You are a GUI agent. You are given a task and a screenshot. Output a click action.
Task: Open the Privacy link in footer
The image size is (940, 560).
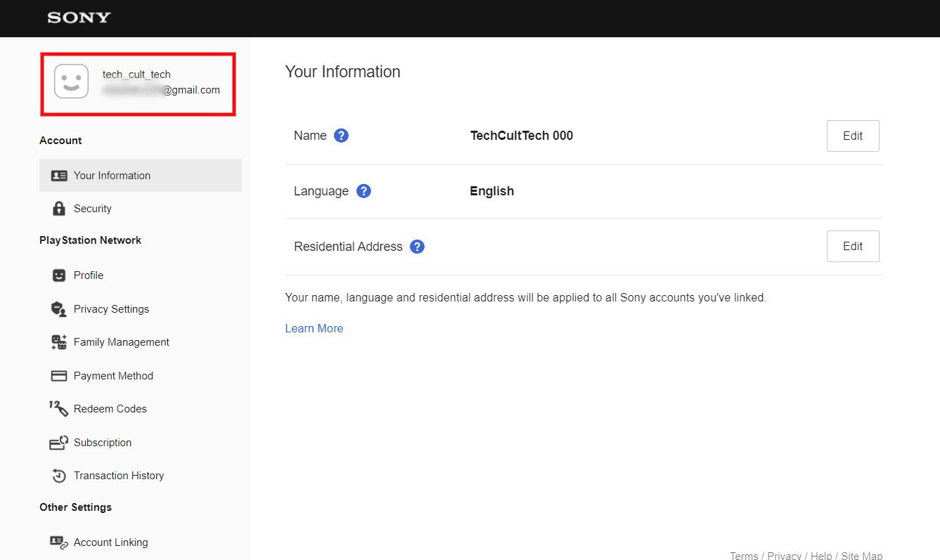pos(785,556)
